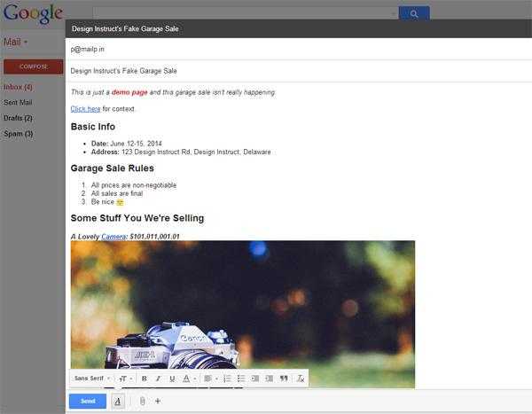Follow the 'Click here' link
The height and width of the screenshot is (414, 532).
point(85,109)
